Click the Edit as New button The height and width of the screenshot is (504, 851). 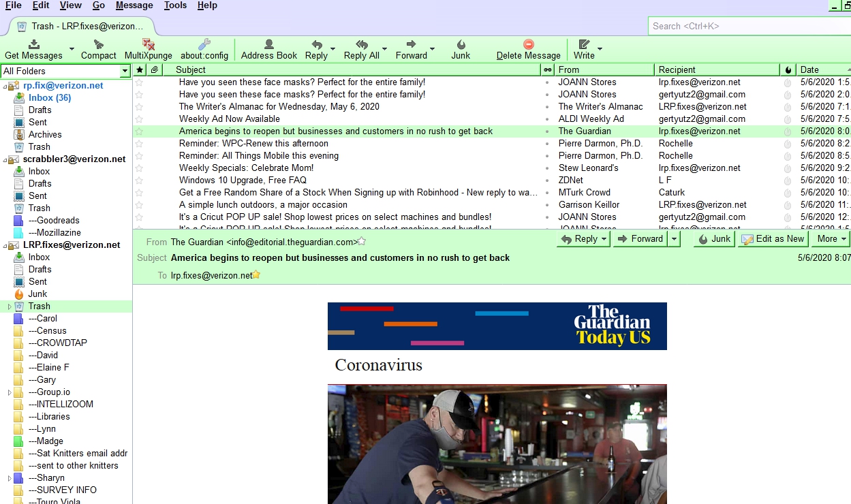(x=773, y=239)
